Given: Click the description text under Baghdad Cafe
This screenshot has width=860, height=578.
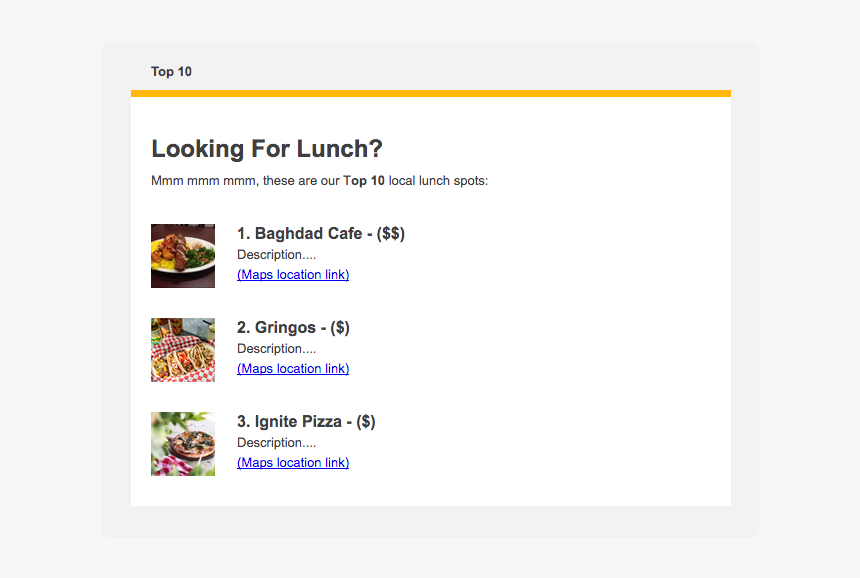Looking at the screenshot, I should 276,255.
